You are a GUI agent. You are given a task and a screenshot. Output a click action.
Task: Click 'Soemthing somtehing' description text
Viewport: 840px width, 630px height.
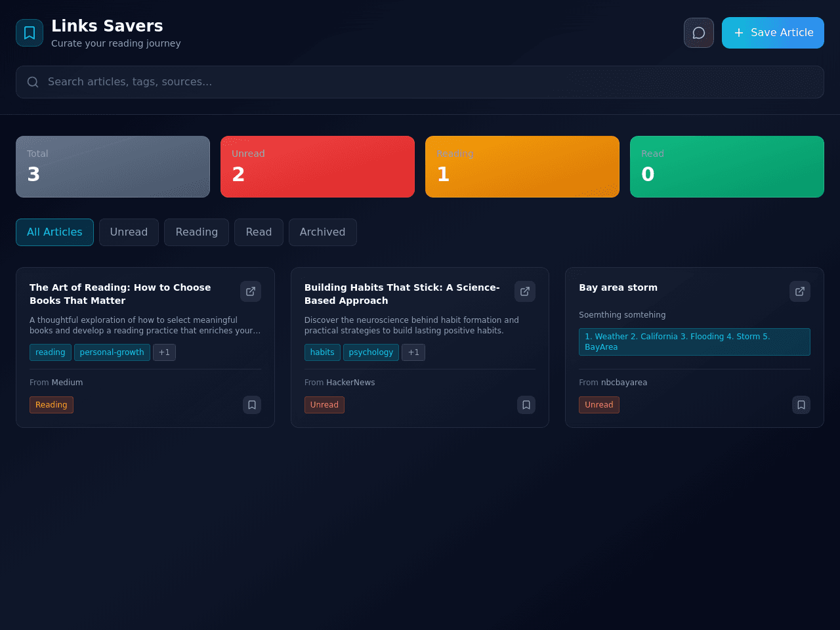[622, 315]
